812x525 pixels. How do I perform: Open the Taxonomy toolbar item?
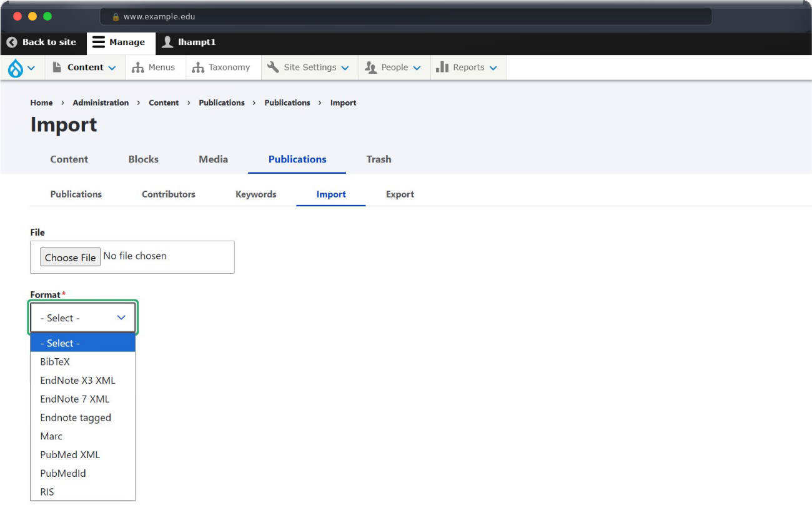point(223,67)
